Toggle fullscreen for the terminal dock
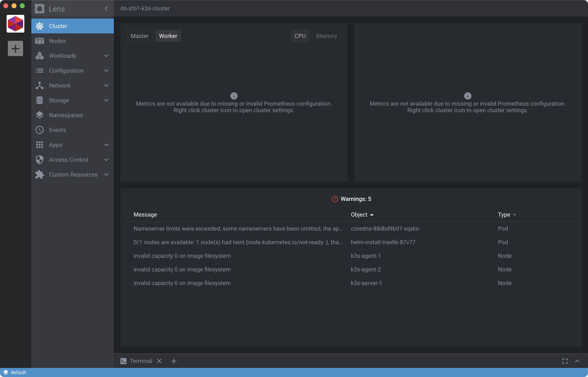Screen dimensions: 588x377 (x=565, y=361)
